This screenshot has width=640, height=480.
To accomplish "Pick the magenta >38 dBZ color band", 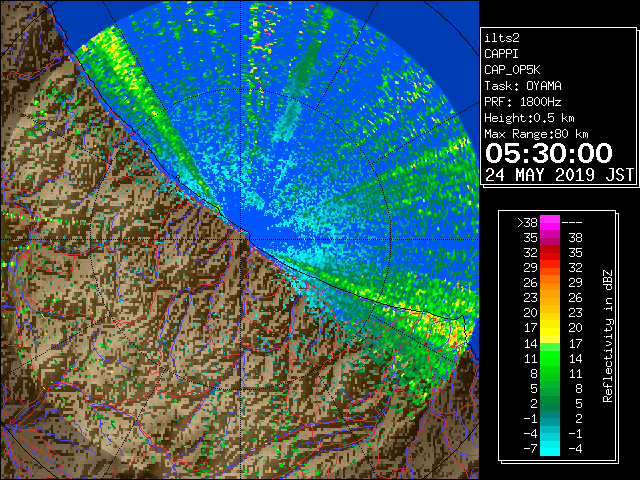I will coord(550,222).
